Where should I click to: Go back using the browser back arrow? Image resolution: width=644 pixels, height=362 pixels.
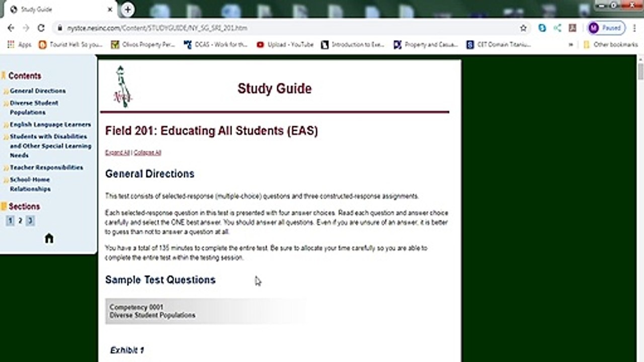pos(11,28)
